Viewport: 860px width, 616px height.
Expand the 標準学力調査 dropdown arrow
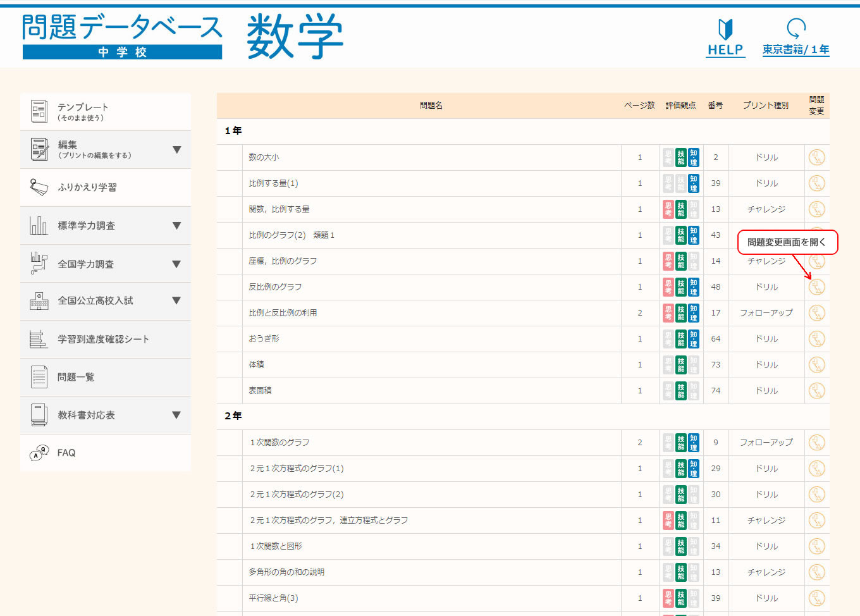pos(177,226)
